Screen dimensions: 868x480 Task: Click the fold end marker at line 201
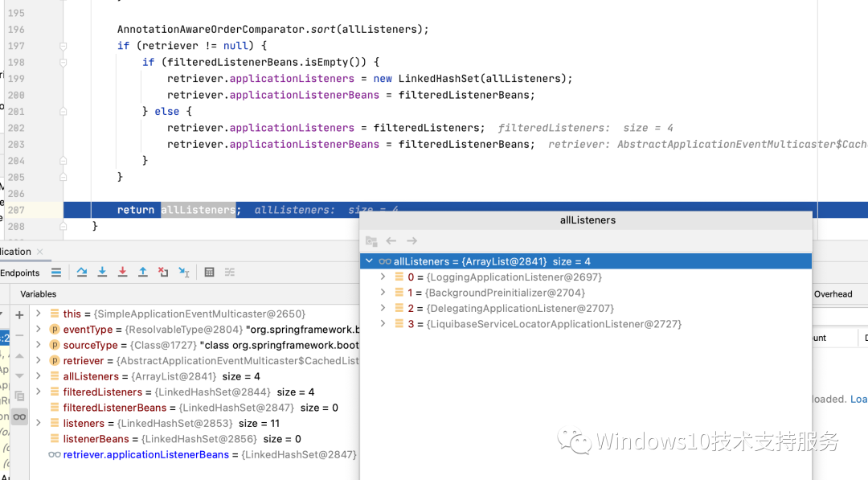(x=63, y=111)
